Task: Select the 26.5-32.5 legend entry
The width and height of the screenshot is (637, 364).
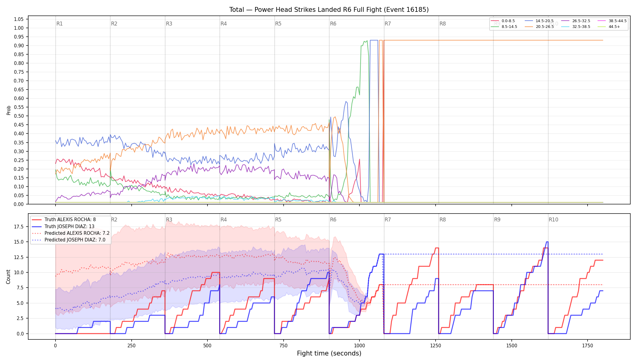Action: [576, 21]
